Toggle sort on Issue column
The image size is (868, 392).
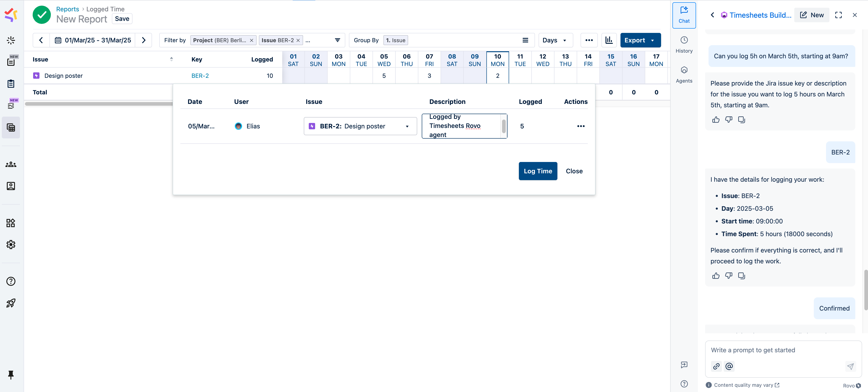pos(171,59)
